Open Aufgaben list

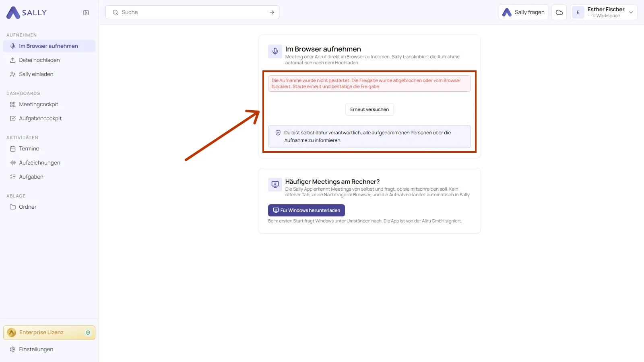pyautogui.click(x=49, y=177)
